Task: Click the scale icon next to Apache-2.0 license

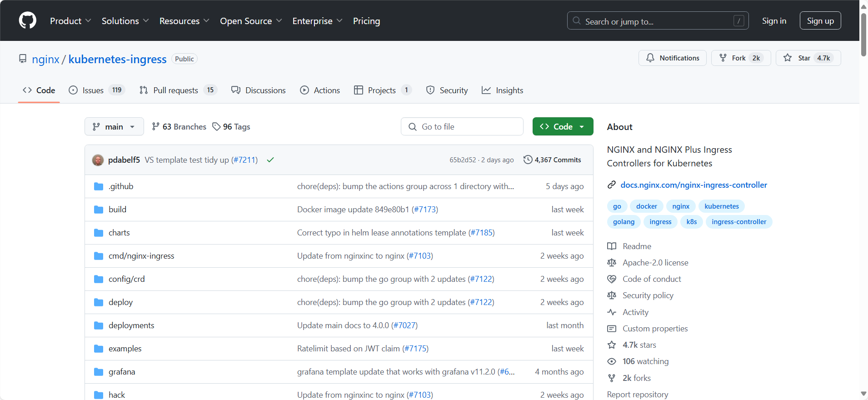Action: tap(612, 262)
